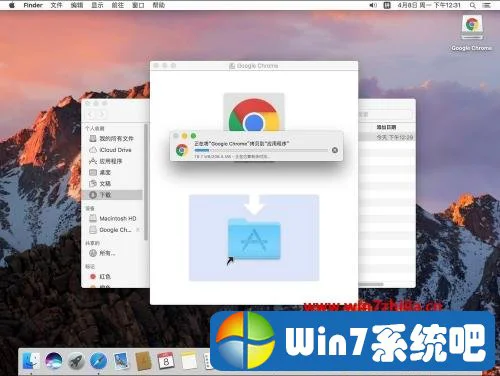This screenshot has width=500, height=376.
Task: Open the Apple menu
Action: click(x=12, y=5)
